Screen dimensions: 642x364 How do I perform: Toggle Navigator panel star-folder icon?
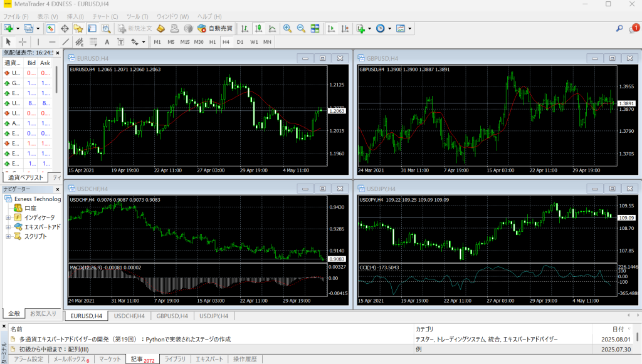(x=78, y=28)
